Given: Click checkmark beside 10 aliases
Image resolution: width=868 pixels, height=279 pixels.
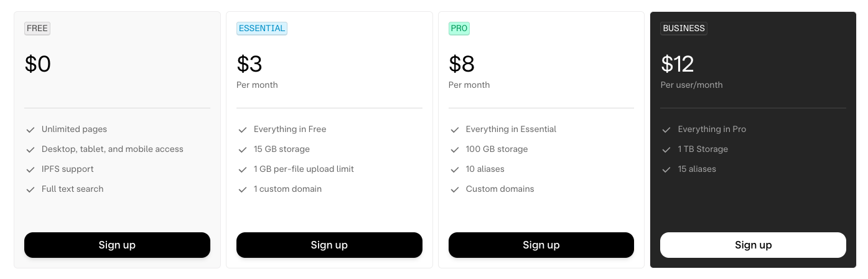Looking at the screenshot, I should click(x=455, y=169).
